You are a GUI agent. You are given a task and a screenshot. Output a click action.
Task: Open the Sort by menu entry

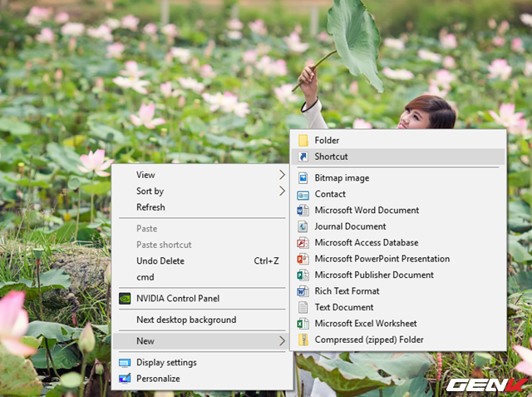click(203, 191)
